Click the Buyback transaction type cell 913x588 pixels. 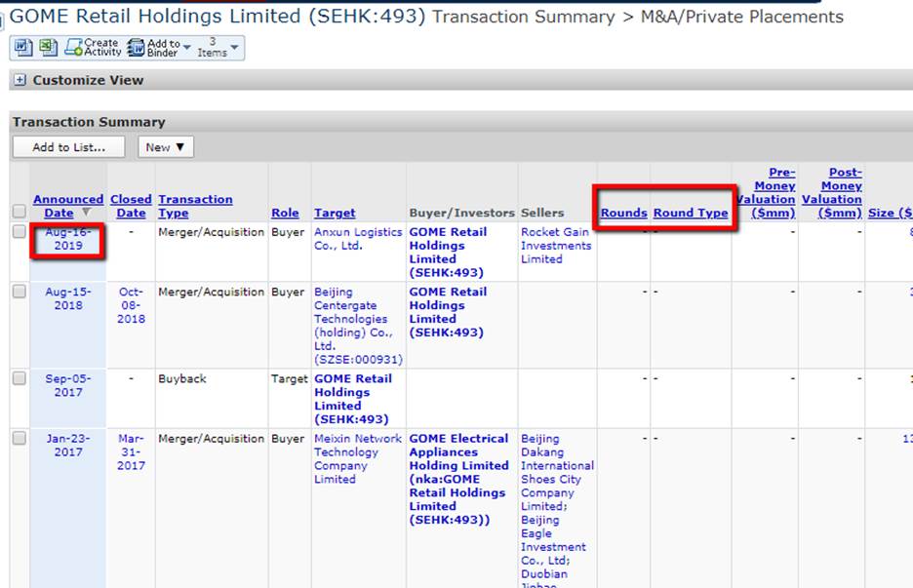pyautogui.click(x=182, y=378)
